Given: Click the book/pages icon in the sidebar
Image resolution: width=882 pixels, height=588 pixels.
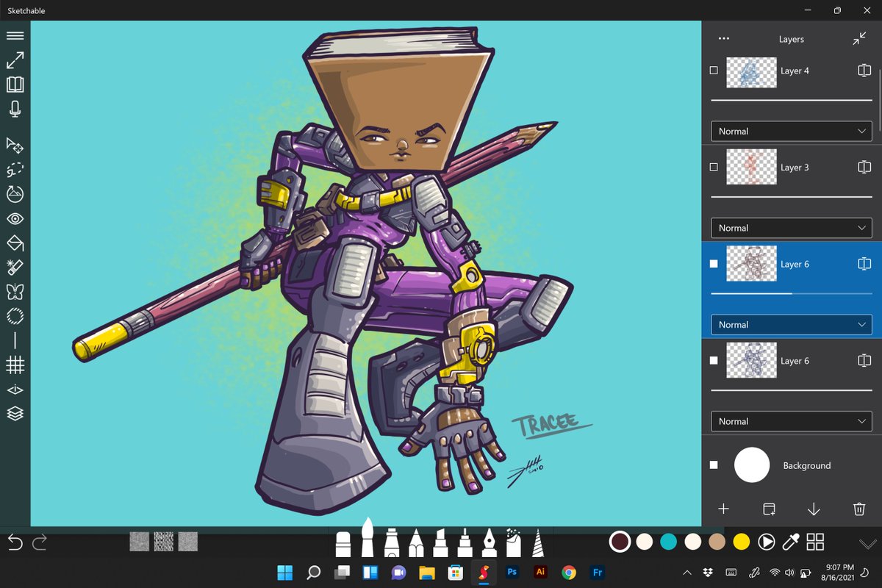Looking at the screenshot, I should pos(15,84).
